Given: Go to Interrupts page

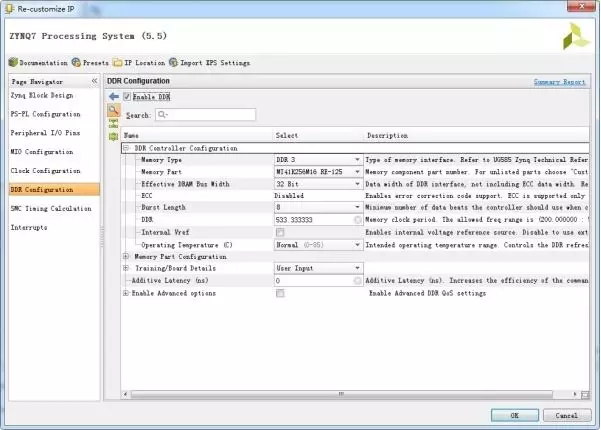Looking at the screenshot, I should point(29,227).
